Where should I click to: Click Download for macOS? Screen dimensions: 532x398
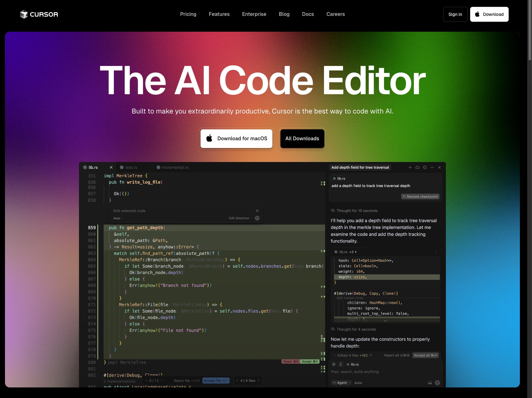236,139
